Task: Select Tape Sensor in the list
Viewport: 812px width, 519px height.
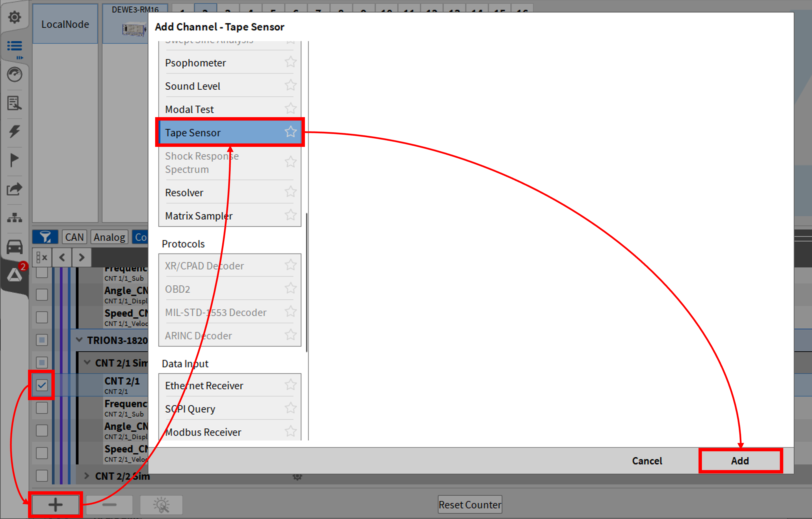Action: [230, 132]
